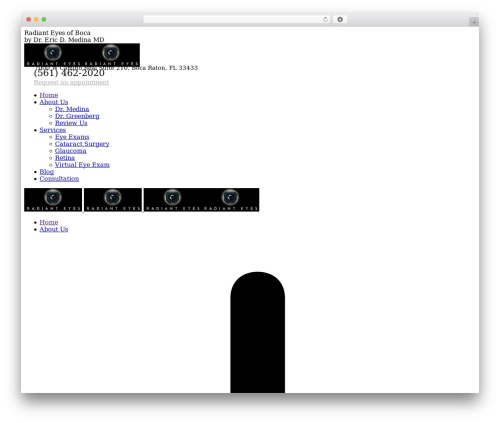Open Retina link
Viewport: 500px width, 423px height.
pos(65,158)
